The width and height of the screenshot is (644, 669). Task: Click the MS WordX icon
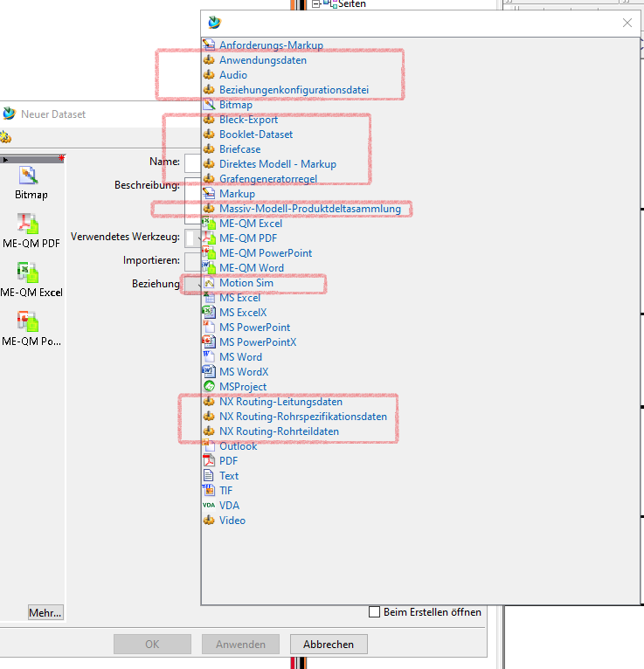point(209,372)
